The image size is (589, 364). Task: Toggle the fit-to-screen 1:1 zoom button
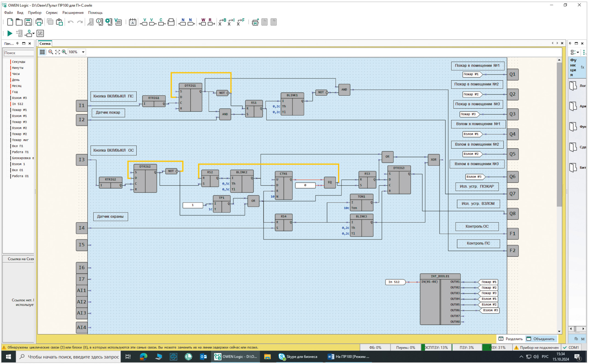pos(57,52)
